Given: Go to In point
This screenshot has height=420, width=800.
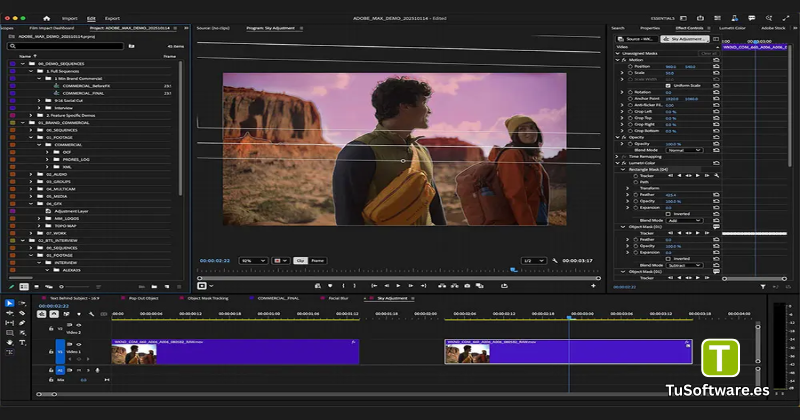Looking at the screenshot, I should pos(374,286).
